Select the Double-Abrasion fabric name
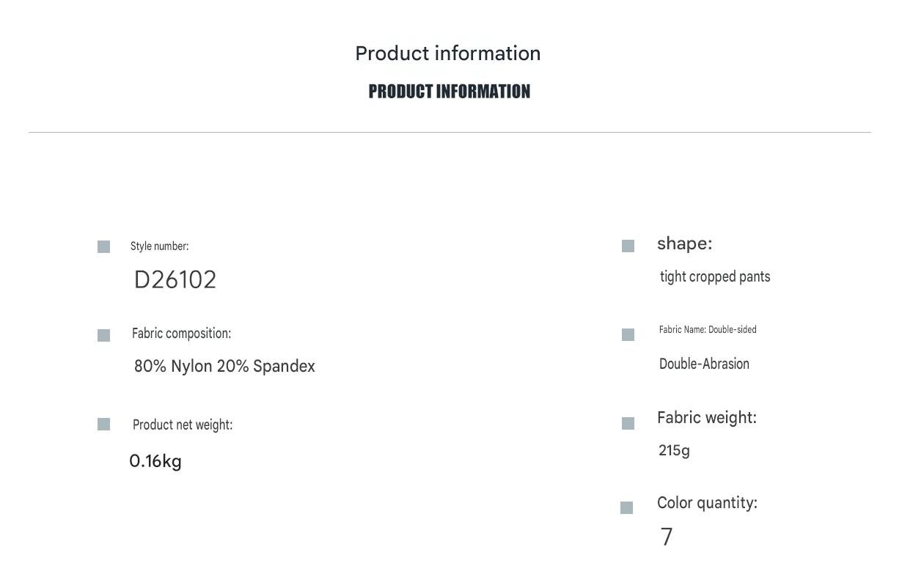 click(704, 364)
